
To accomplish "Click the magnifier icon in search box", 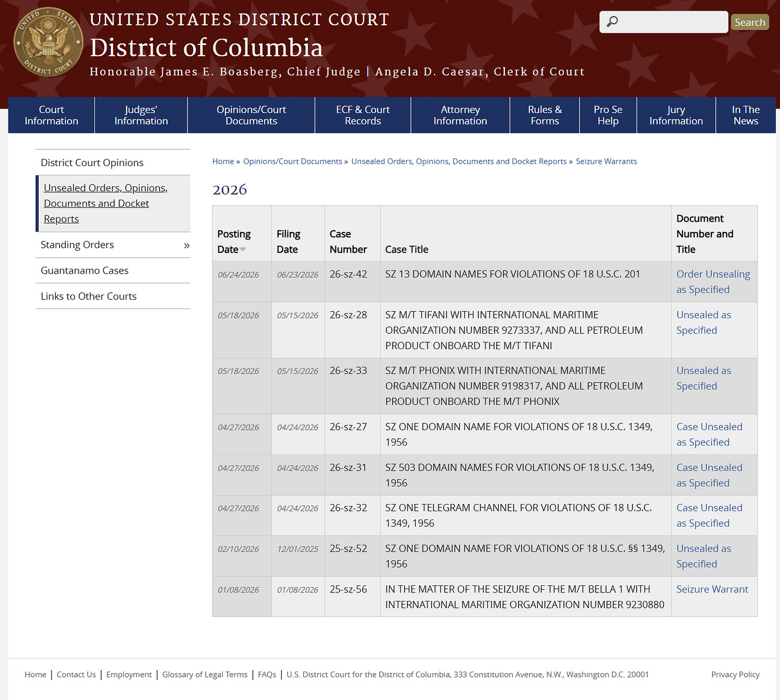I will 612,21.
